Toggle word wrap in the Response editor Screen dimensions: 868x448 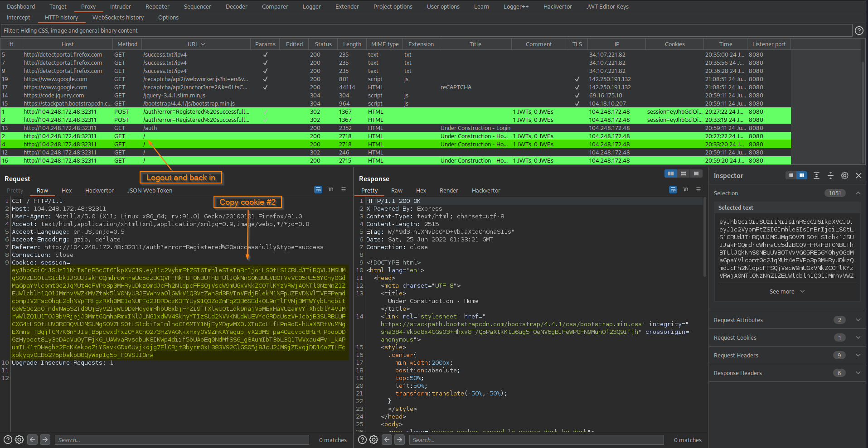[x=673, y=189]
